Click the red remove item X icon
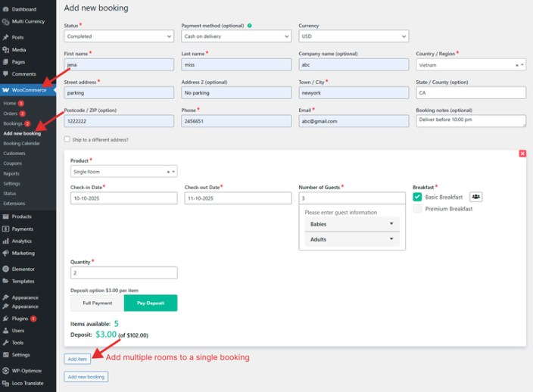Screen dimensions: 533x392 [522, 154]
